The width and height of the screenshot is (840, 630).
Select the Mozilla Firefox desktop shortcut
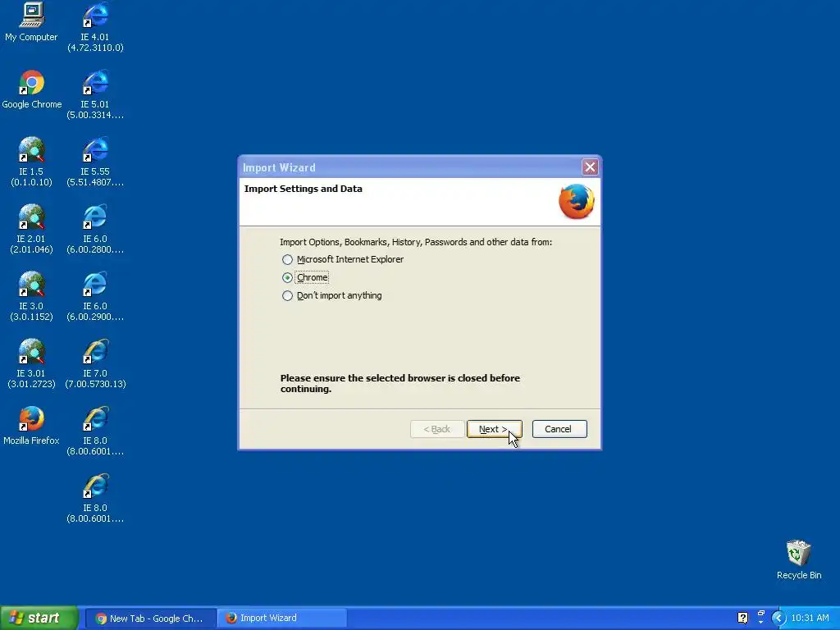pyautogui.click(x=31, y=426)
